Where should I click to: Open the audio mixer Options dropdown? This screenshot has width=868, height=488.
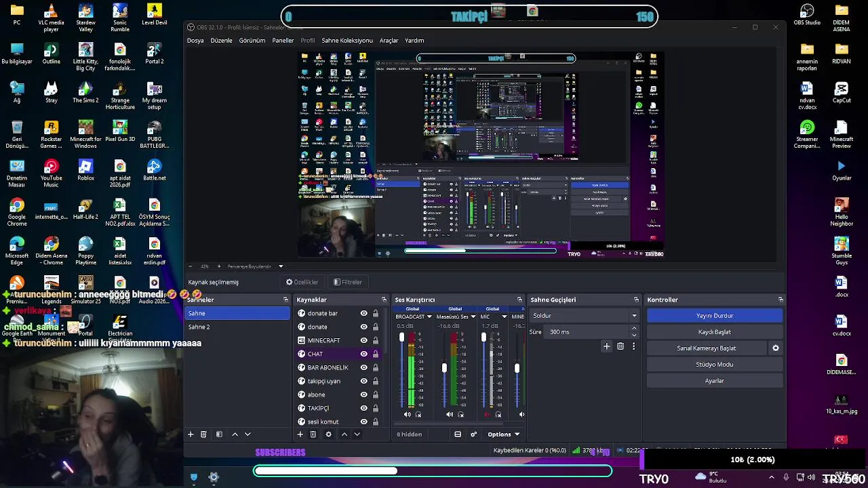pyautogui.click(x=503, y=434)
